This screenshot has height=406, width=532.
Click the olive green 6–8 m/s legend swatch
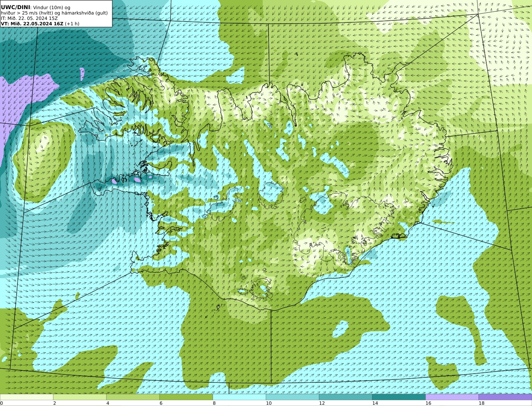click(x=186, y=397)
